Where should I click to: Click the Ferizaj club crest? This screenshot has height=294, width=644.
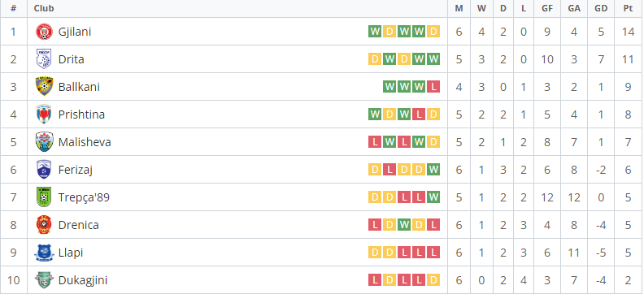[44, 170]
